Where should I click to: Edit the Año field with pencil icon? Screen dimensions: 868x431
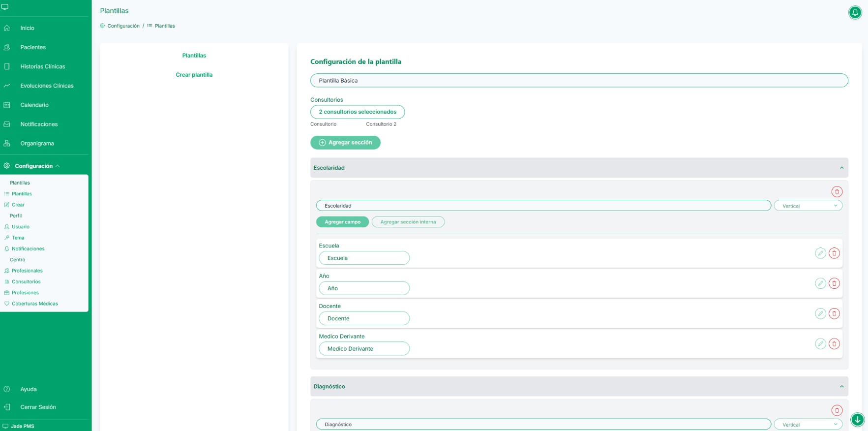(820, 283)
